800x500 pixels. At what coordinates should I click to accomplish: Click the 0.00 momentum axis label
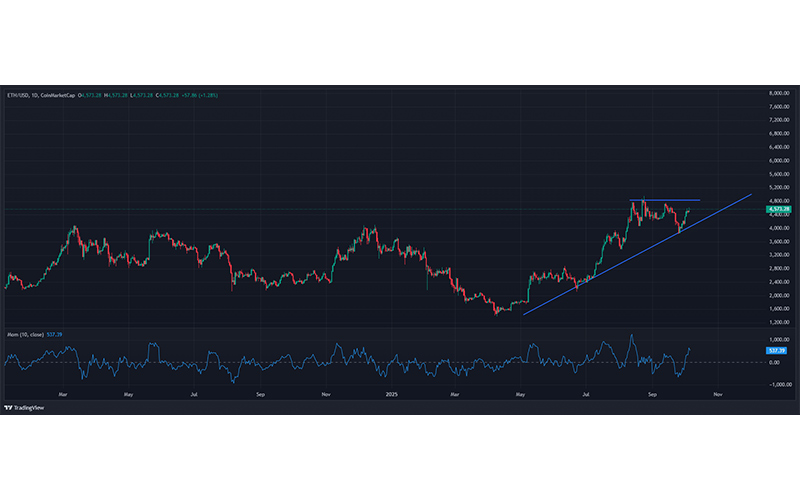tap(776, 362)
